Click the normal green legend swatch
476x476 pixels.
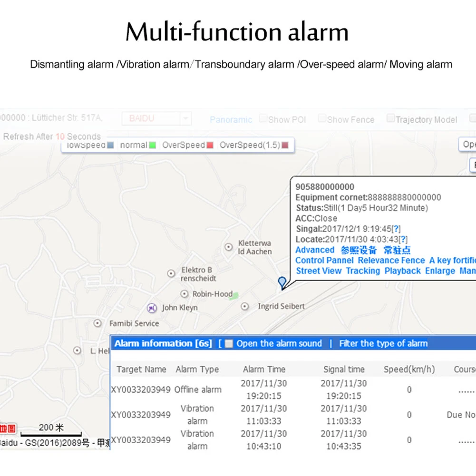click(x=152, y=145)
